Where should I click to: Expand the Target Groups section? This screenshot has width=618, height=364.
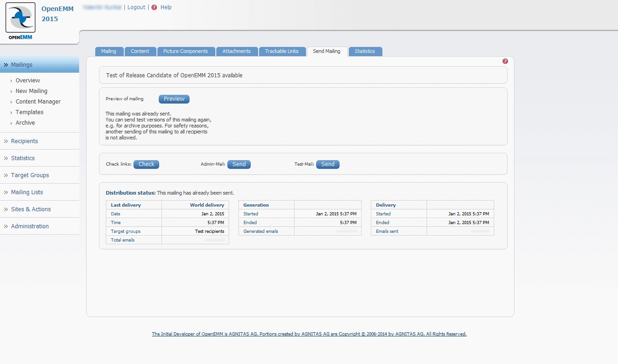[x=30, y=175]
